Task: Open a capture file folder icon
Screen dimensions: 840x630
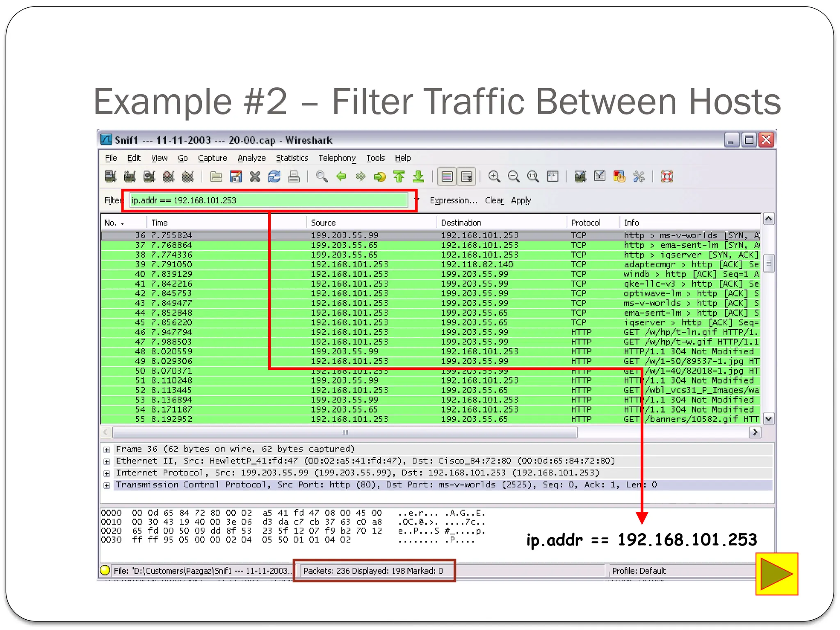Action: 216,177
